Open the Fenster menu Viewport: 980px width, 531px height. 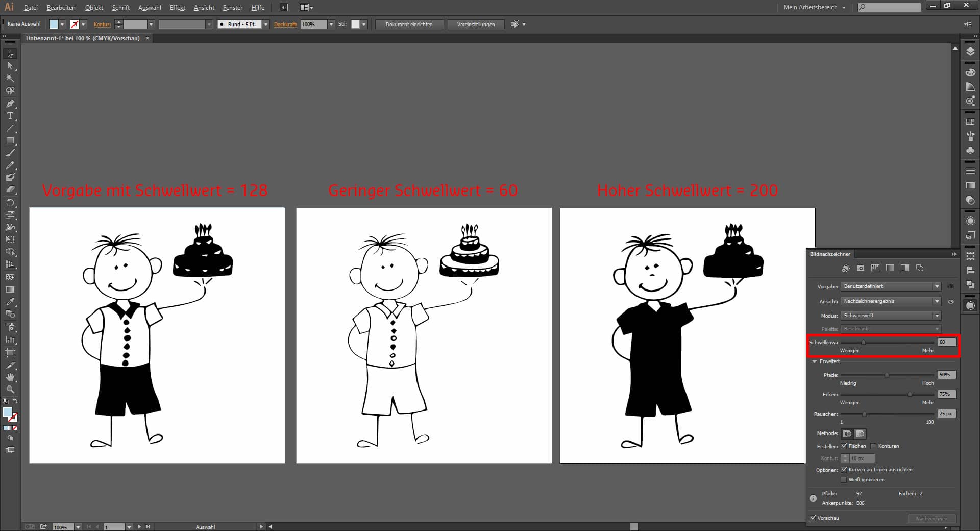point(232,8)
